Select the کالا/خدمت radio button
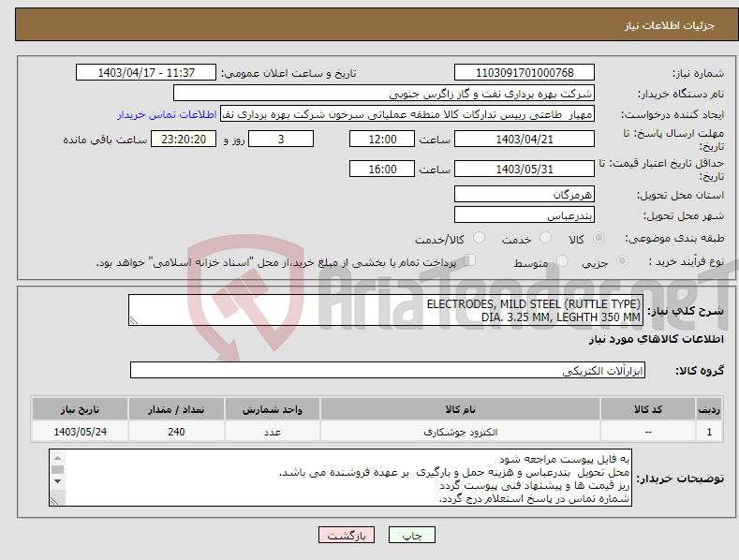739x560 pixels. coord(479,238)
